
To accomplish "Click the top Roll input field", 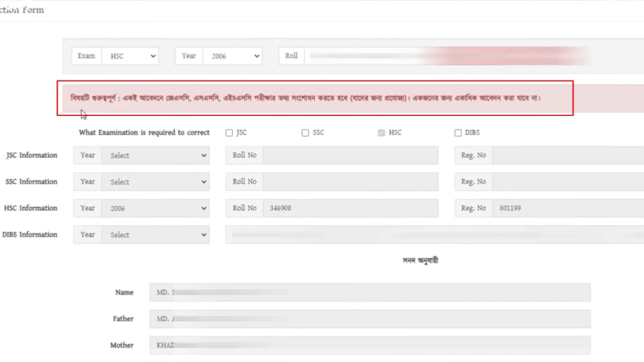I will pyautogui.click(x=445, y=56).
